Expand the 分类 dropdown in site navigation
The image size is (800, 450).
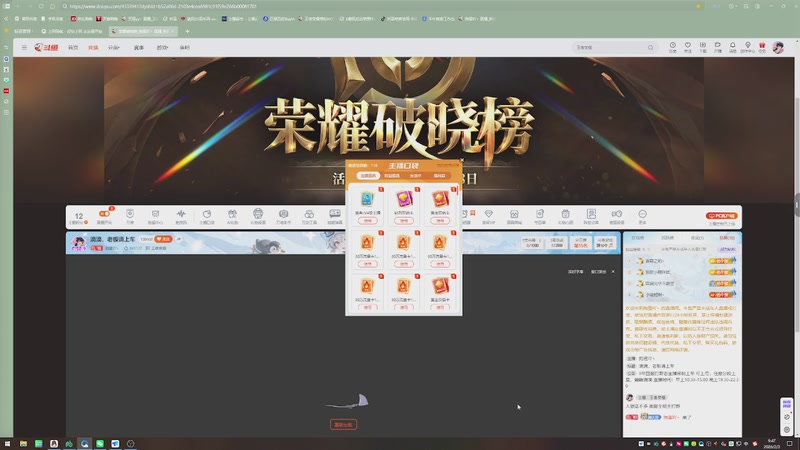[x=113, y=47]
